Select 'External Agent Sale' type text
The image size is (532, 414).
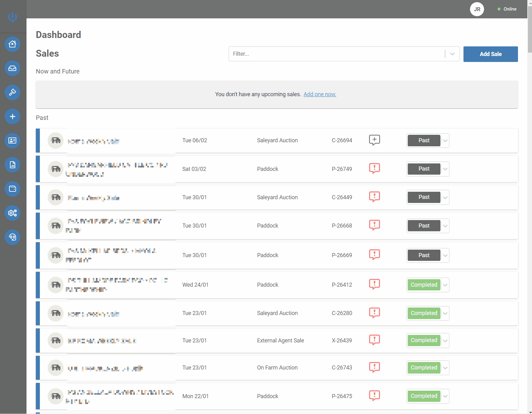[281, 341]
